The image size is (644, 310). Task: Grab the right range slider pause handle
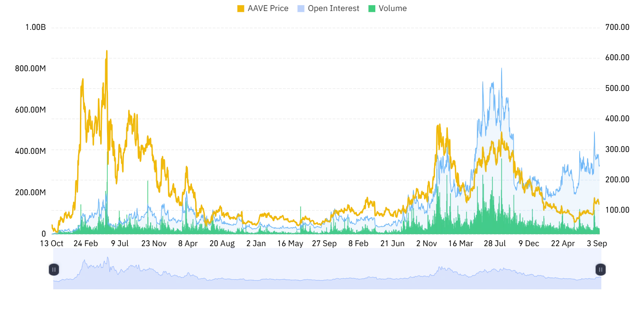[600, 270]
